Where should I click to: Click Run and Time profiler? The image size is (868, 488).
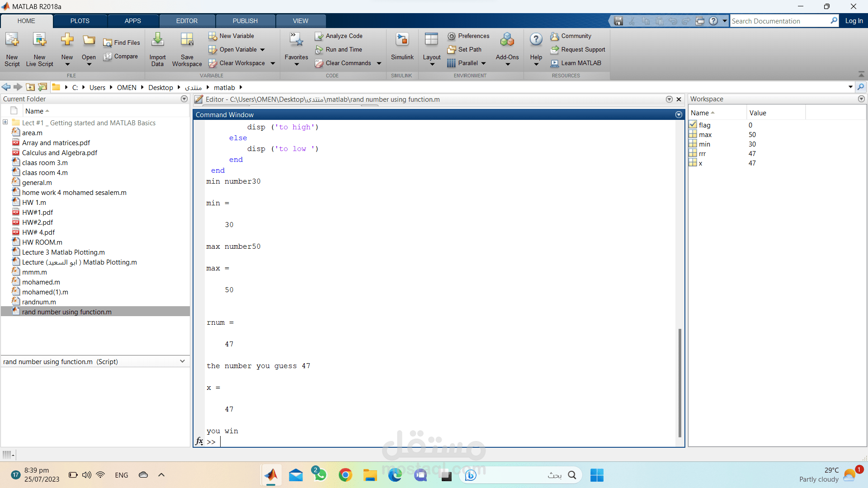tap(339, 49)
